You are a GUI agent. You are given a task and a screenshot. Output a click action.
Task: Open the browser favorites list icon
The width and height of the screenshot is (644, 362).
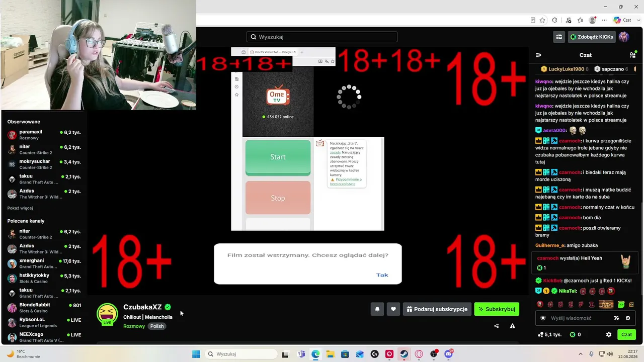coord(581,20)
